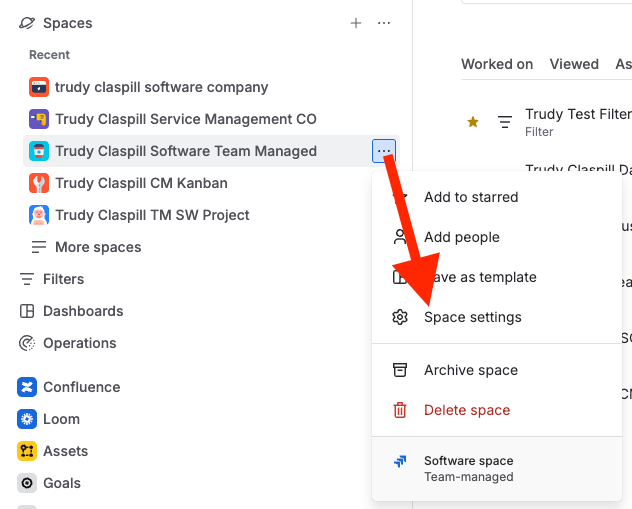Image resolution: width=632 pixels, height=509 pixels.
Task: Open Trudy Test Filter item
Action: point(578,114)
